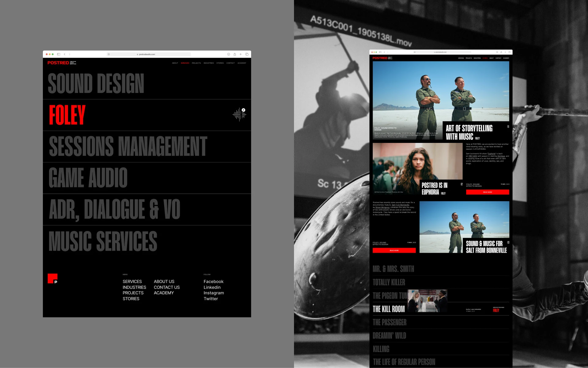Open SERVICES in right window's top navigation
Screen dimensions: 588x368
pyautogui.click(x=461, y=58)
